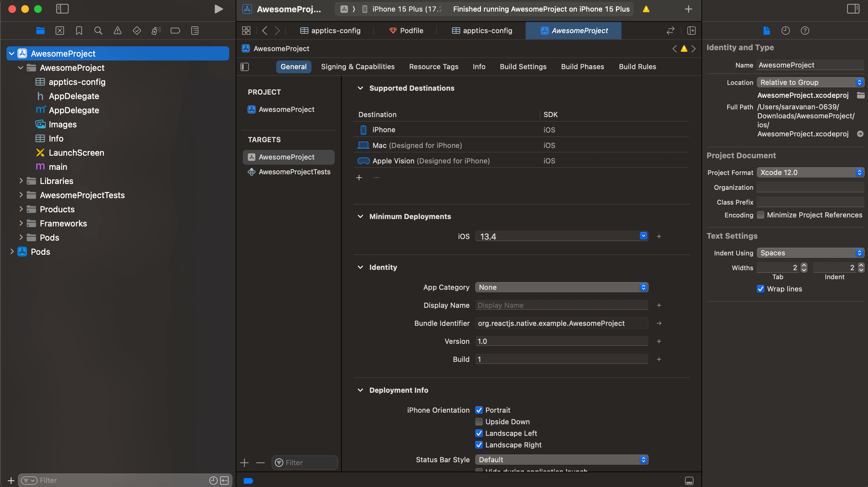Open the Bookmark navigator icon

pyautogui.click(x=79, y=31)
